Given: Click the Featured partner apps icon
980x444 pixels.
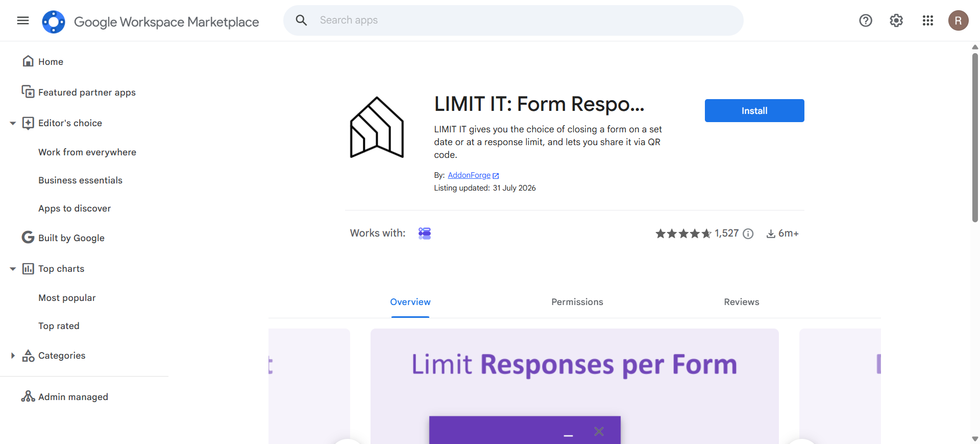Looking at the screenshot, I should coord(28,92).
